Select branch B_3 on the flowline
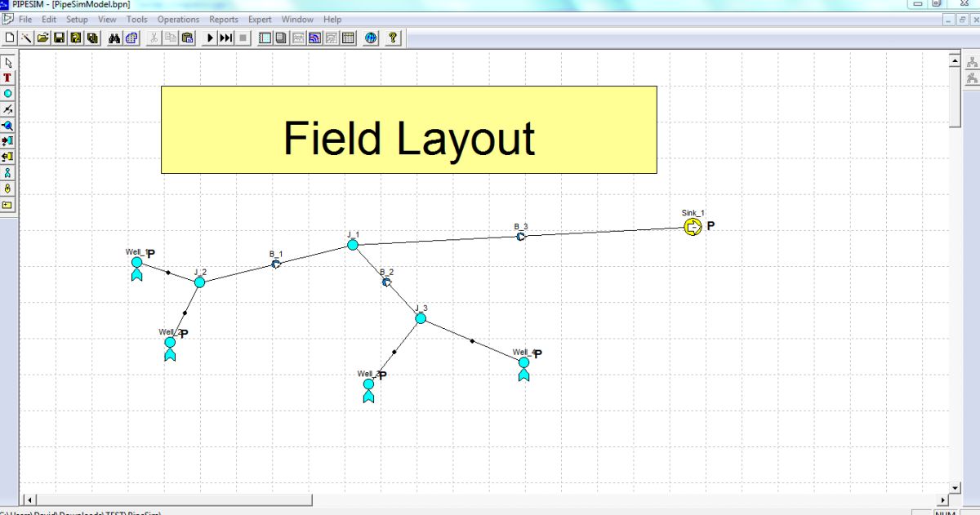The height and width of the screenshot is (515, 980). click(520, 236)
